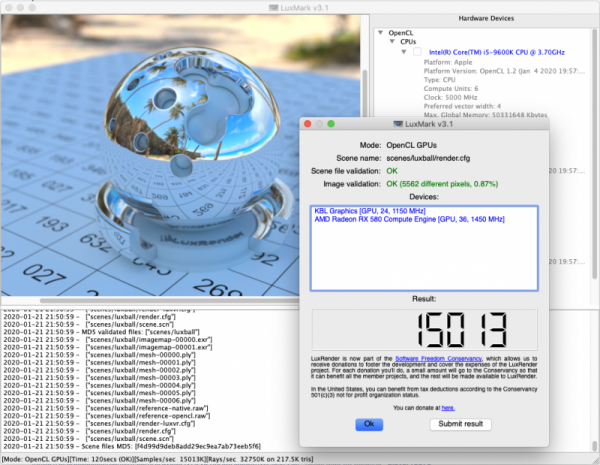
Task: Click the status bar Time: 120secs entry
Action: 102,459
